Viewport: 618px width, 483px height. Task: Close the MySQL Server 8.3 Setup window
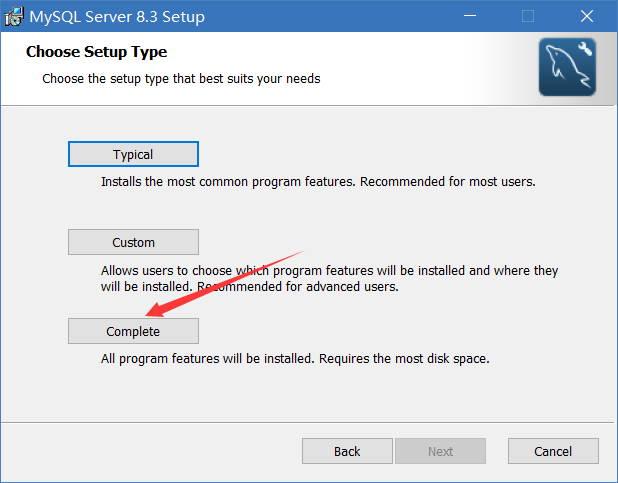coord(587,16)
